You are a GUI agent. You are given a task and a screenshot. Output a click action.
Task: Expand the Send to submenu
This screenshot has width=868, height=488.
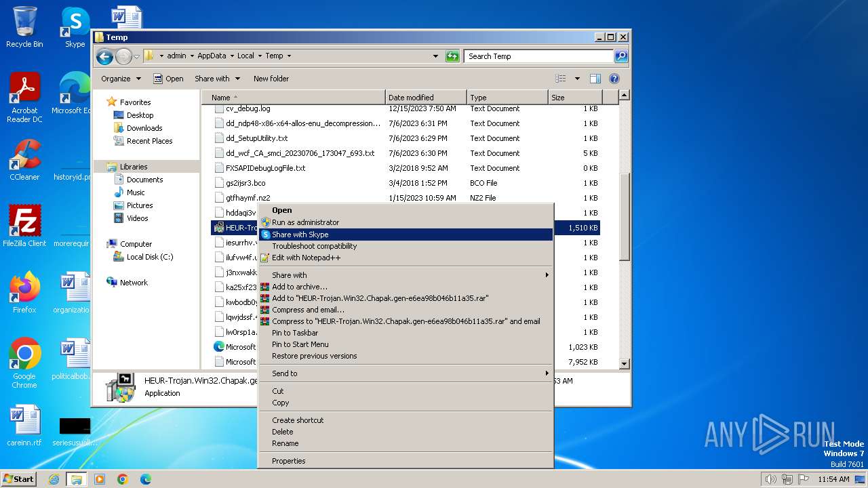[406, 373]
